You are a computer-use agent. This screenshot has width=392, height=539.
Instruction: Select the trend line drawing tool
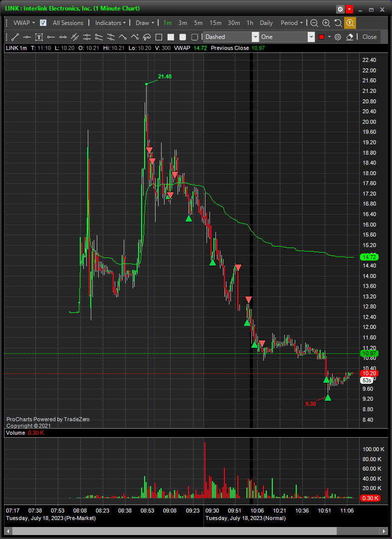pos(15,37)
